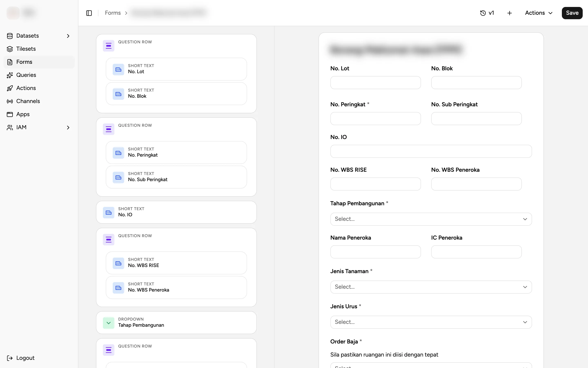Image resolution: width=588 pixels, height=368 pixels.
Task: Click question row icon above No. Lot
Action: point(109,46)
